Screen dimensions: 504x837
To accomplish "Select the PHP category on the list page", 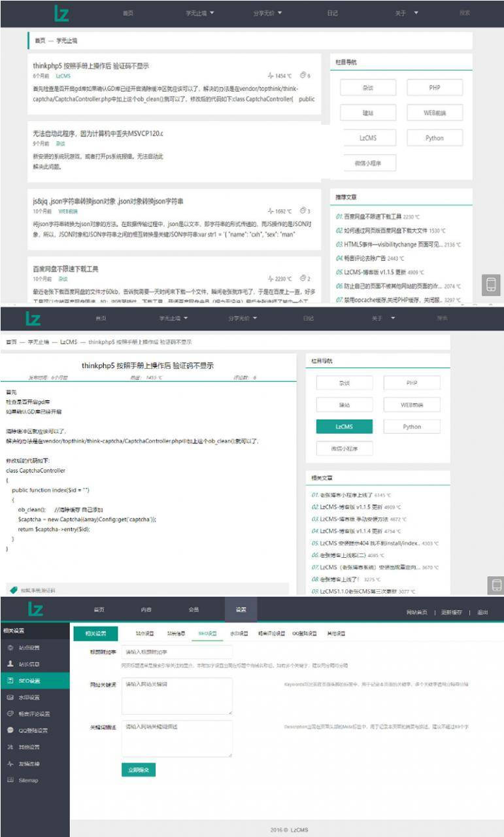I will point(435,88).
